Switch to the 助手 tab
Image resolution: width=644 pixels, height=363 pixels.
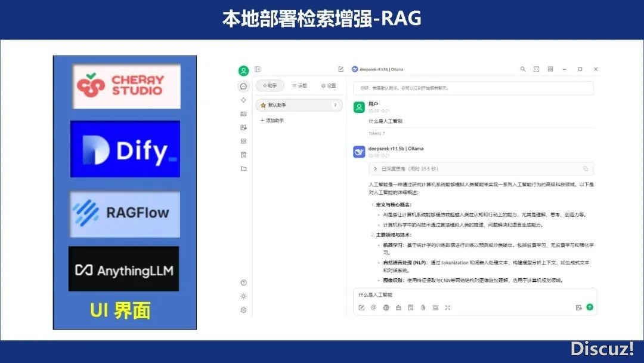[x=270, y=85]
